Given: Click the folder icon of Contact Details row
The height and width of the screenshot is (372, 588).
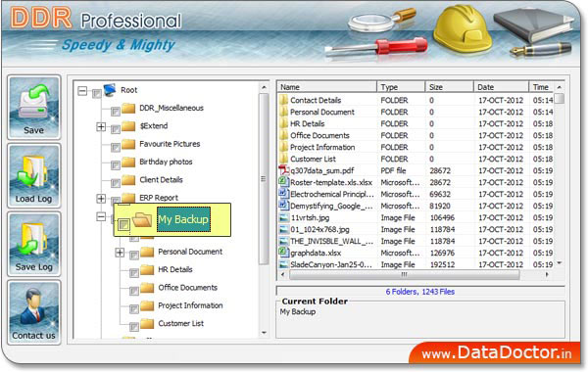Looking at the screenshot, I should click(284, 100).
